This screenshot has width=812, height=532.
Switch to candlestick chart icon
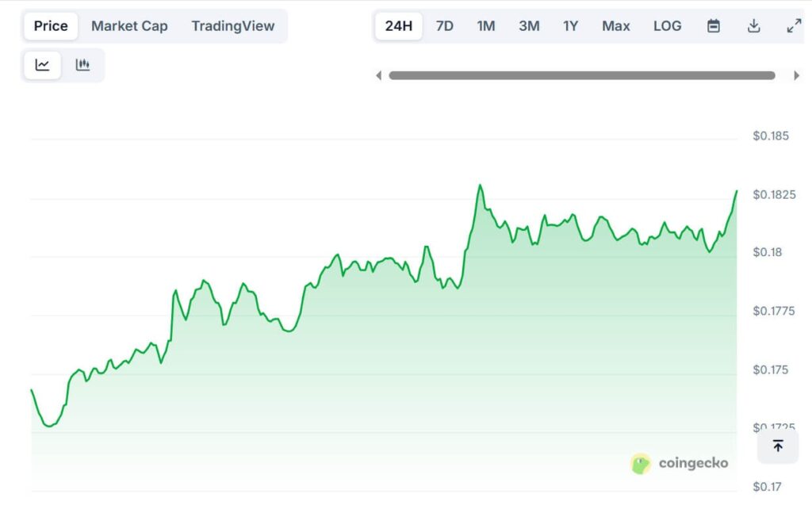[x=82, y=65]
